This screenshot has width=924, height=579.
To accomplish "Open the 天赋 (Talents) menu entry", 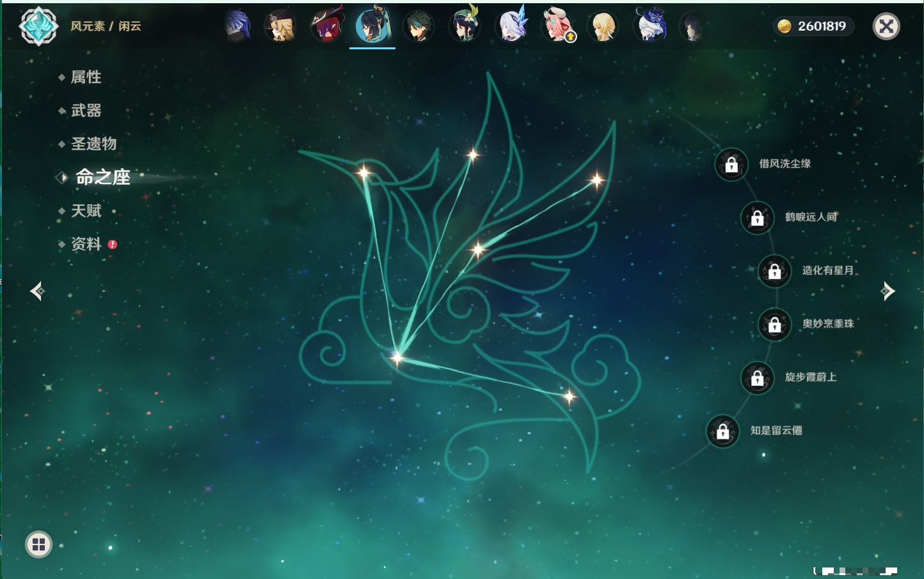I will (86, 210).
